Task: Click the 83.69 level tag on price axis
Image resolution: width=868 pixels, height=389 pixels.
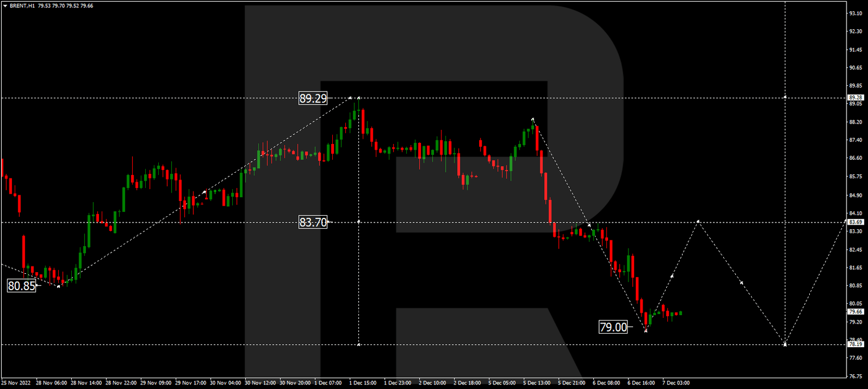Action: (856, 222)
